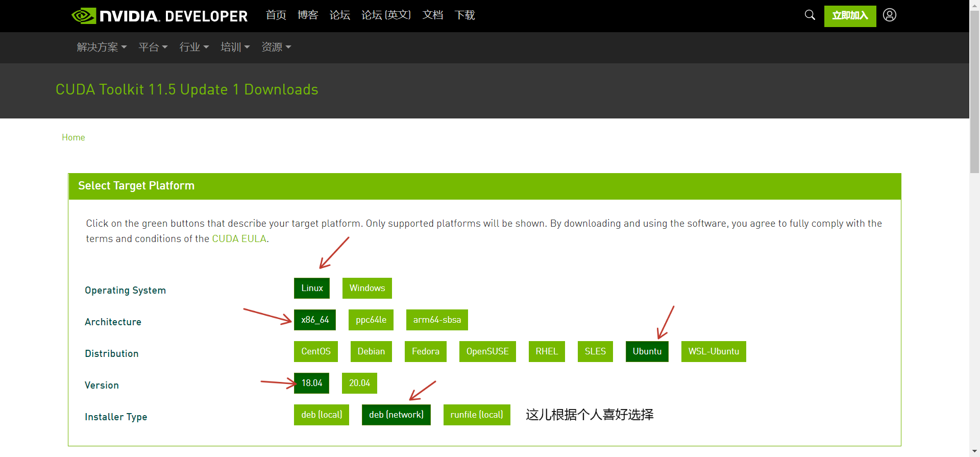Pick deb (network) installer type
Image resolution: width=980 pixels, height=457 pixels.
tap(396, 415)
